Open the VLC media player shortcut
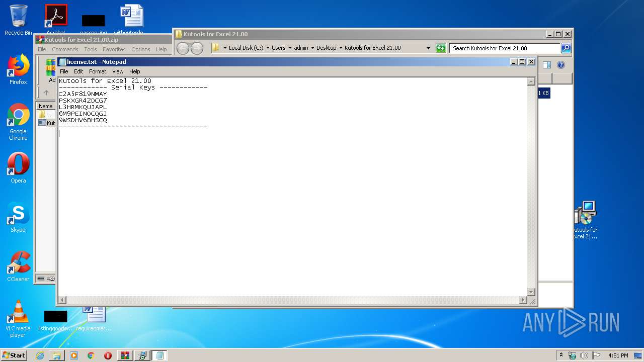The width and height of the screenshot is (644, 362). tap(18, 319)
